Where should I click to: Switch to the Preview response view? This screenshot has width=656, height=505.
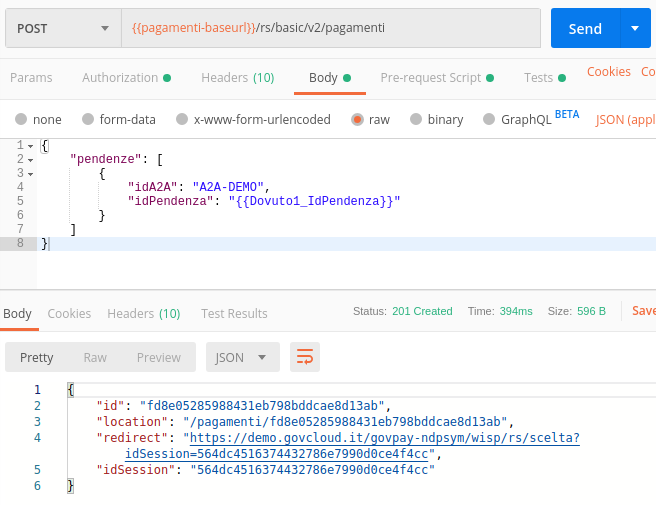coord(159,357)
